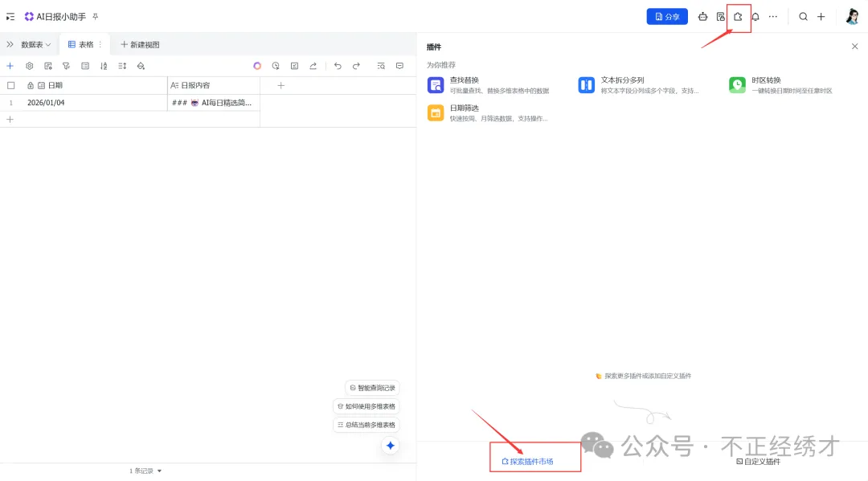Open the 表格 tab options dots
Viewport: 868px width, 481px height.
coord(100,44)
